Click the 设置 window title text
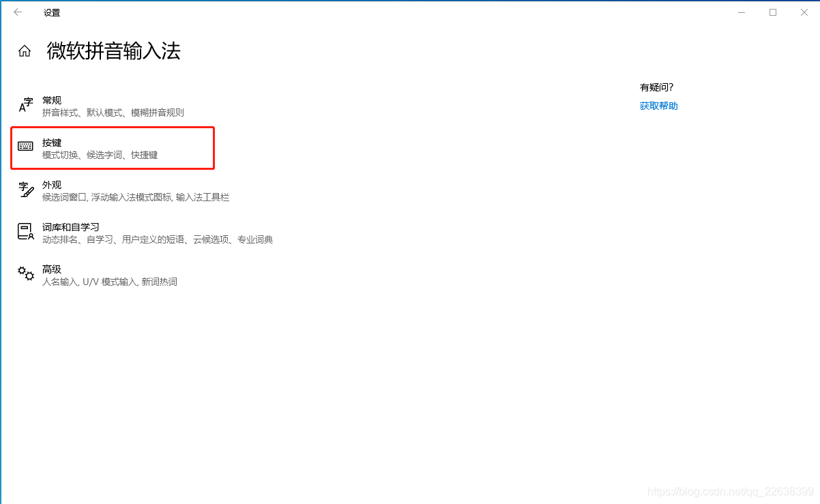820x504 pixels. click(52, 12)
